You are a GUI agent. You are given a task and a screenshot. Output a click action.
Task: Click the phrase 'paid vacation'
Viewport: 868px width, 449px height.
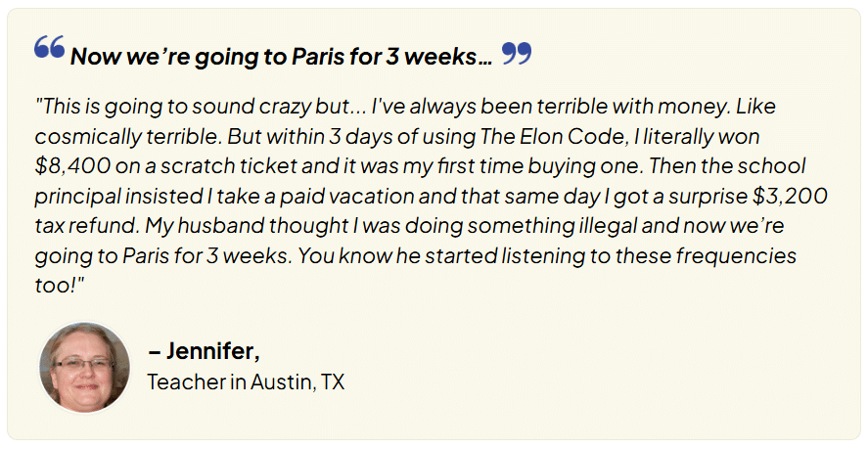click(x=340, y=196)
